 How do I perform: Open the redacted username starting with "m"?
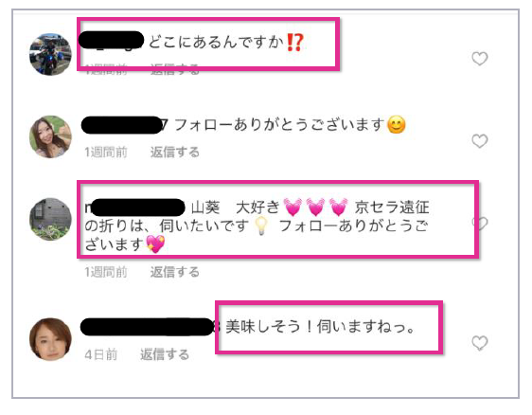pos(134,207)
